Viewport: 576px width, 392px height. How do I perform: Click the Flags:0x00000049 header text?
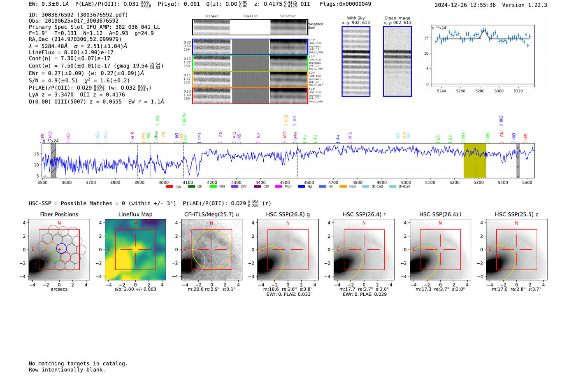click(345, 4)
